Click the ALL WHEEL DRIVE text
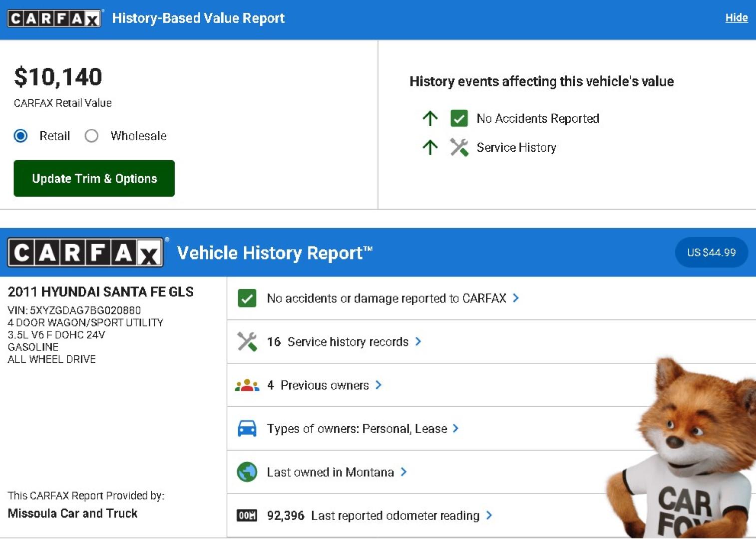This screenshot has width=756, height=539. point(52,359)
